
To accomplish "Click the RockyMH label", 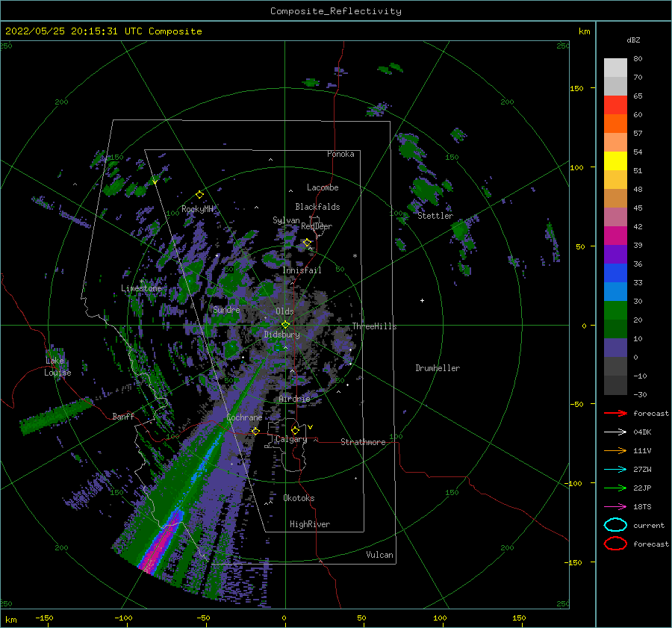I will pos(197,209).
